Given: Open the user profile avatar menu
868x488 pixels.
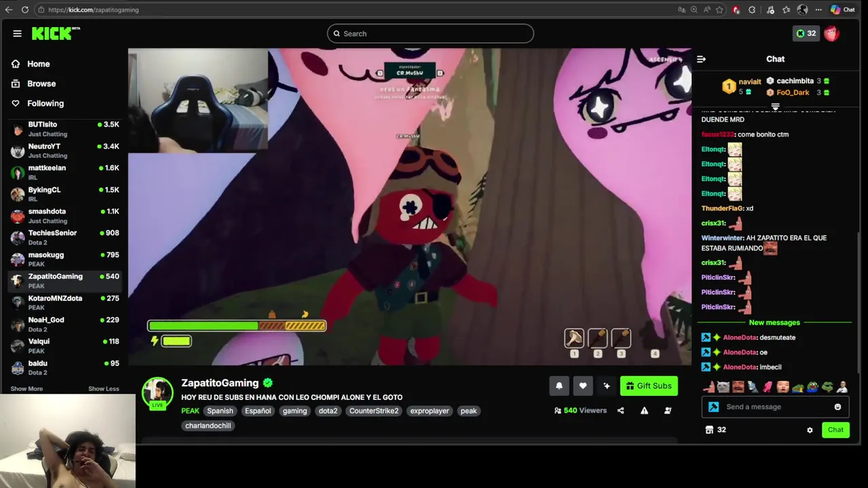Looking at the screenshot, I should [832, 33].
